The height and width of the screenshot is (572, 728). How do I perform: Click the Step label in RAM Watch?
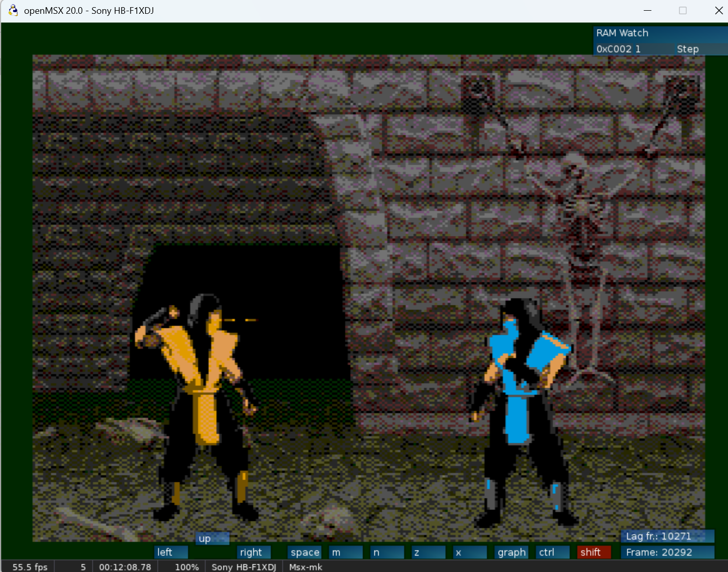(688, 49)
